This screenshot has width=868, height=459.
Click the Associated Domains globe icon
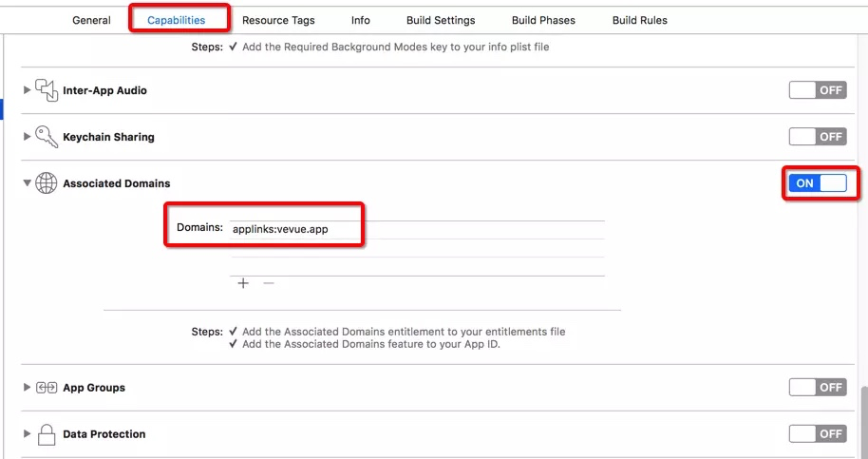coord(47,183)
